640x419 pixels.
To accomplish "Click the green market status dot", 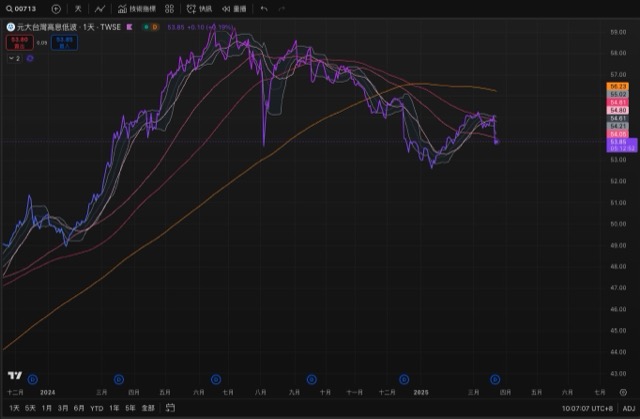I will coord(146,27).
